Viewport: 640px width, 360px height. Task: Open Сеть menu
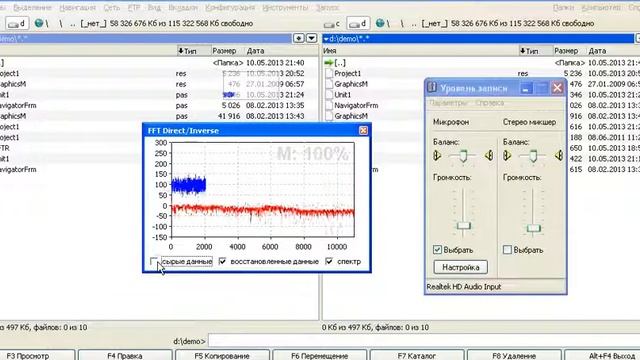[111, 8]
